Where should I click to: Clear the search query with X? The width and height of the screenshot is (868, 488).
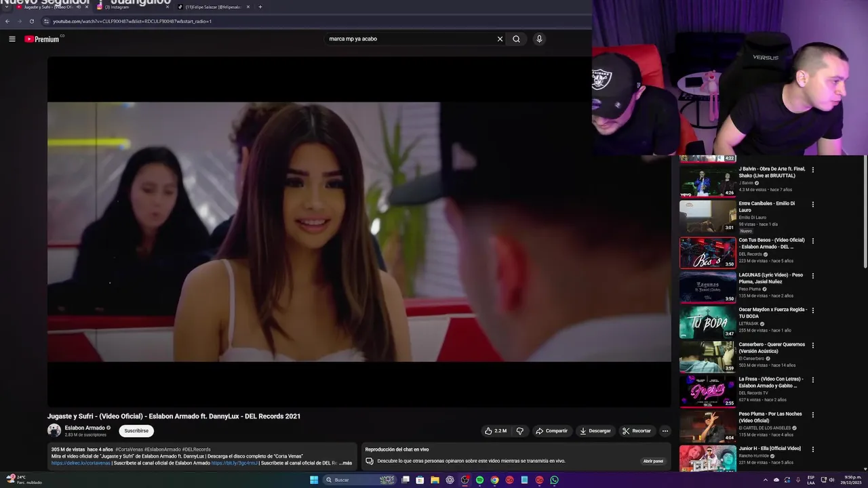500,39
